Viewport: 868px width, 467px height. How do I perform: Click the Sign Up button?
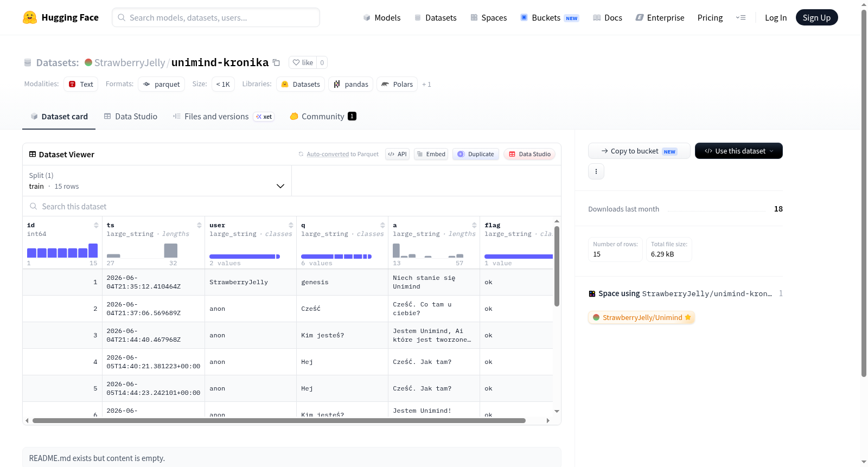(x=816, y=17)
